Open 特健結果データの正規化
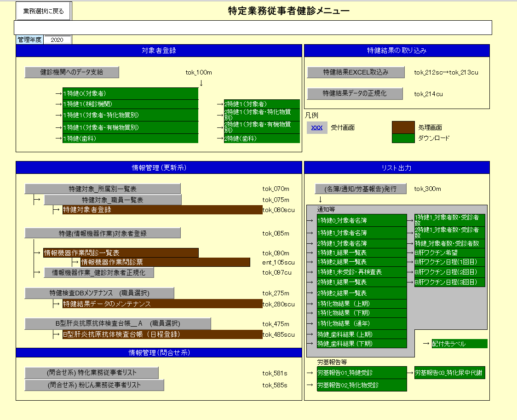Screen dimensions: 517x420 (355, 94)
